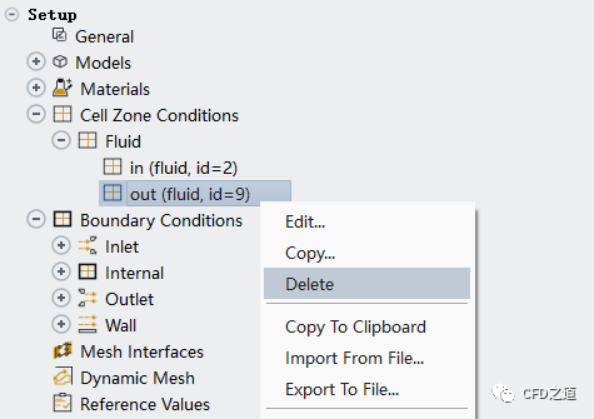
Task: Collapse the Boundary Conditions node
Action: 36,219
